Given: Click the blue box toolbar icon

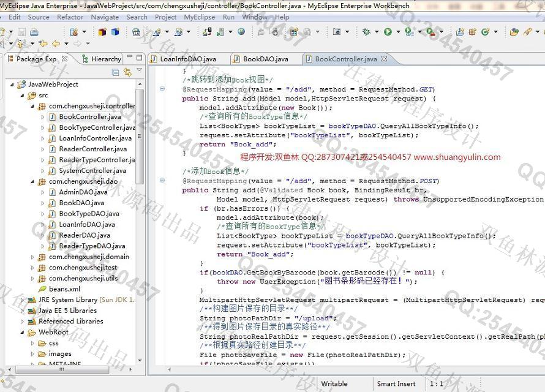Looking at the screenshot, I should tap(115, 32).
